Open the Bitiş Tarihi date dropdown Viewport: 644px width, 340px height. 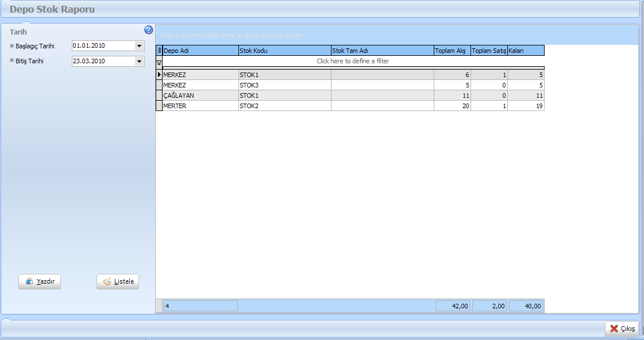(139, 61)
